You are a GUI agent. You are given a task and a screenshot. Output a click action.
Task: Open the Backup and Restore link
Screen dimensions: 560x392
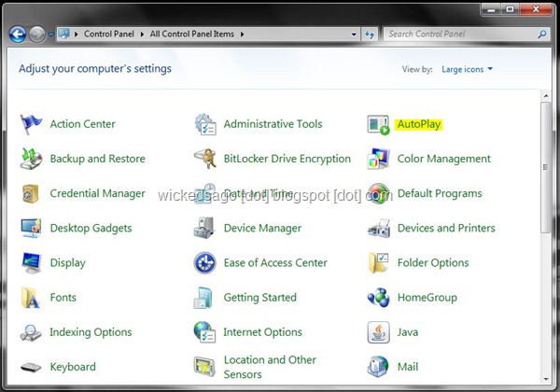click(x=97, y=159)
